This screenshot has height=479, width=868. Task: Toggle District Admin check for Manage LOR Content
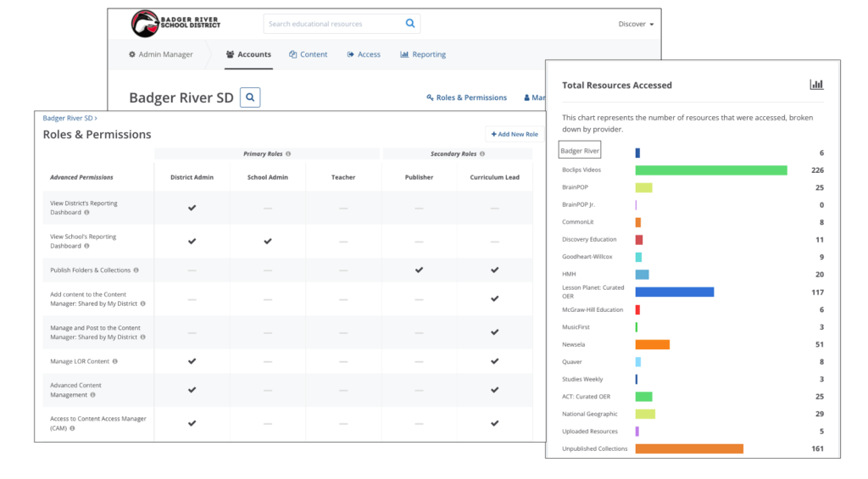point(192,361)
